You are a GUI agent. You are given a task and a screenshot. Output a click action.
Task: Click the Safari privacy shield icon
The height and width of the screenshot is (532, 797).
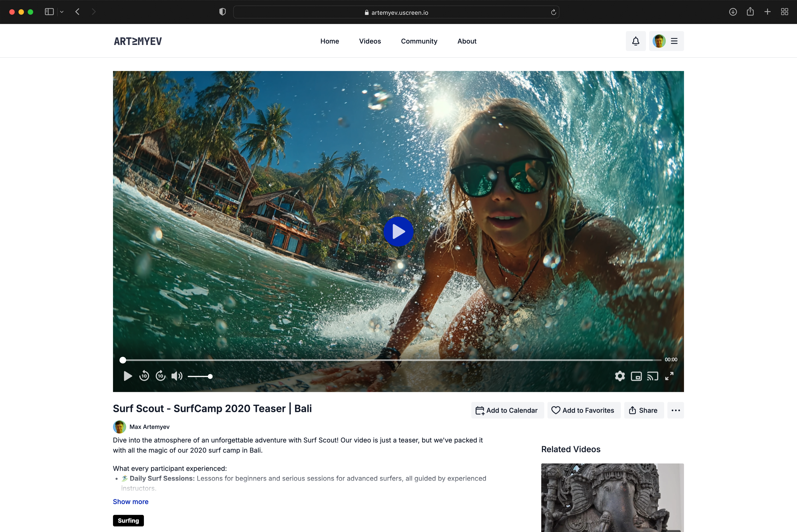pos(222,12)
